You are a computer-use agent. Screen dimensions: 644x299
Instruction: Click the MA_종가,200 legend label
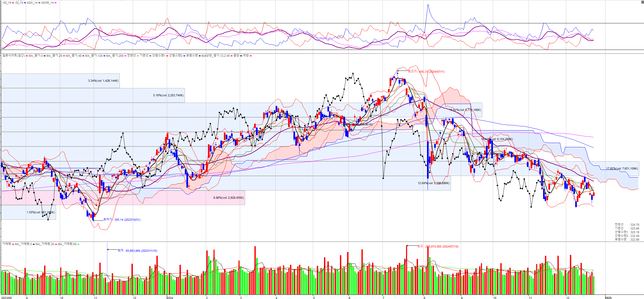[x=115, y=56]
